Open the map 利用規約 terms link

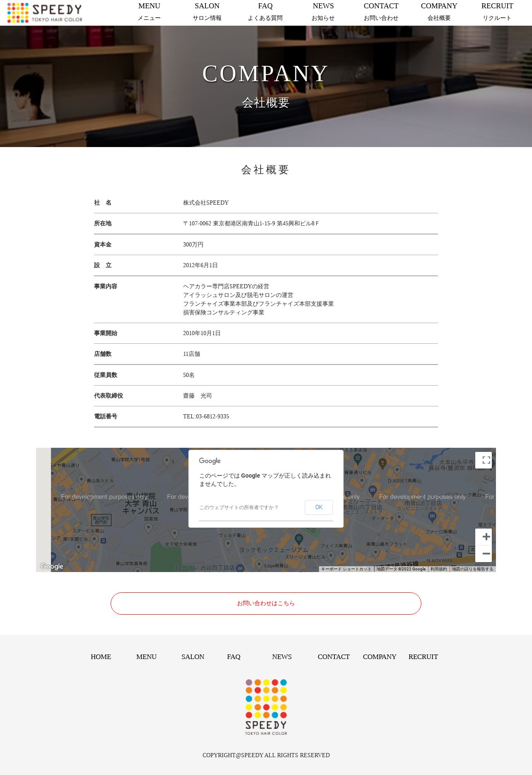[438, 569]
